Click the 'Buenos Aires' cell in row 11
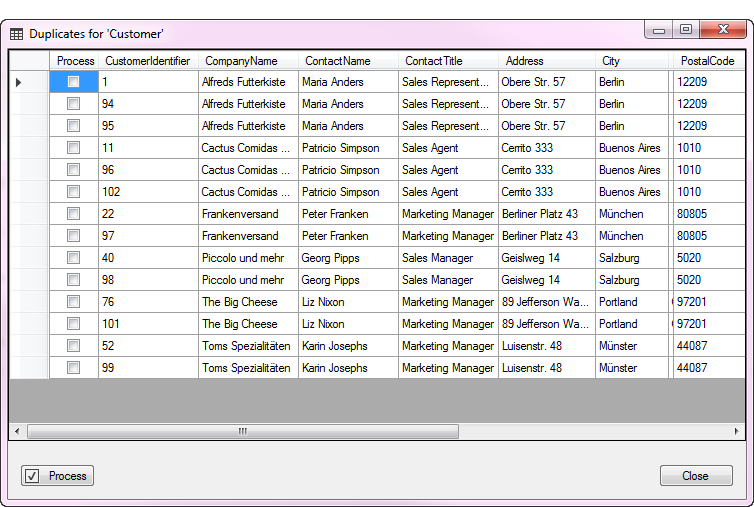The width and height of the screenshot is (754, 507). pos(632,148)
